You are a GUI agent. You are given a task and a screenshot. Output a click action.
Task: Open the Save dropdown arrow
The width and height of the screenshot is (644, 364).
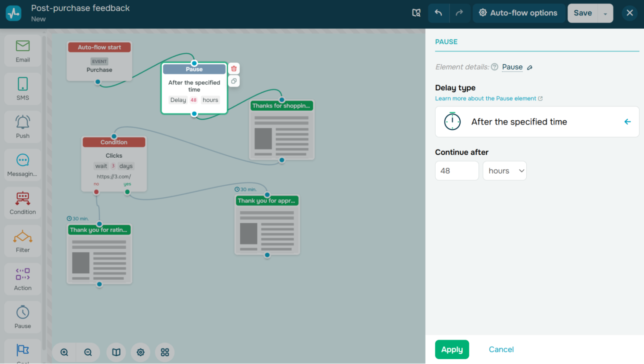605,13
